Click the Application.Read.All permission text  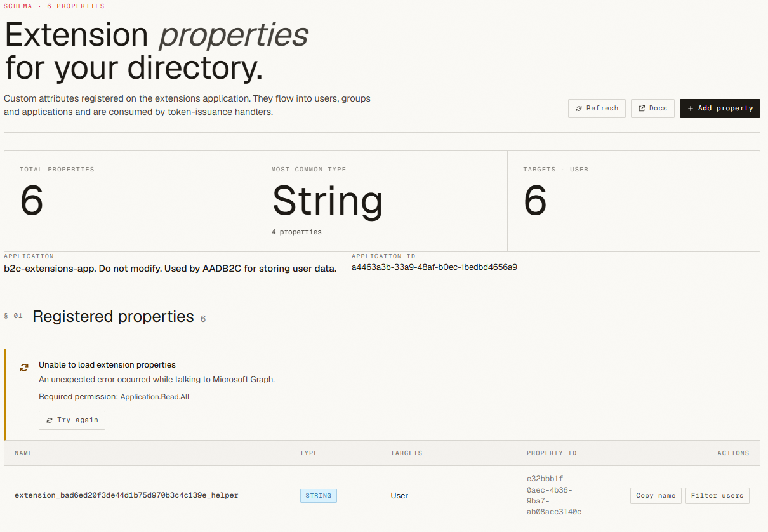coord(155,397)
